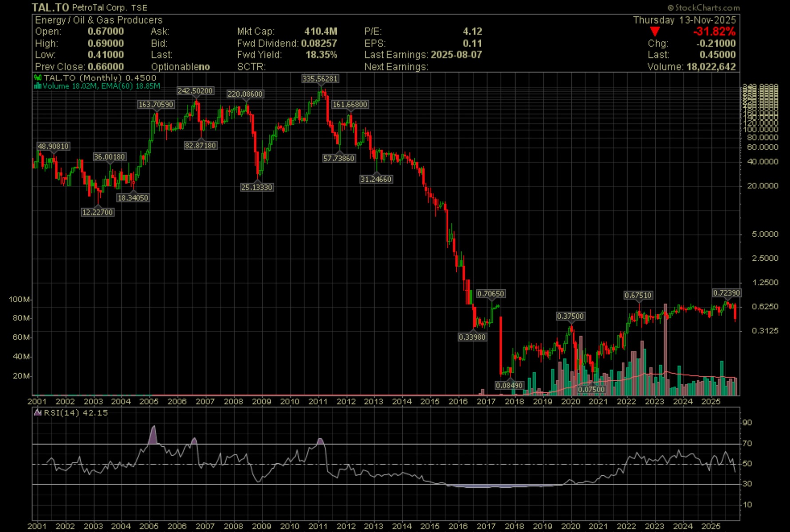This screenshot has height=532, width=790.
Task: Click the Energy / Oil & Gas Producers sector text
Action: (99, 20)
